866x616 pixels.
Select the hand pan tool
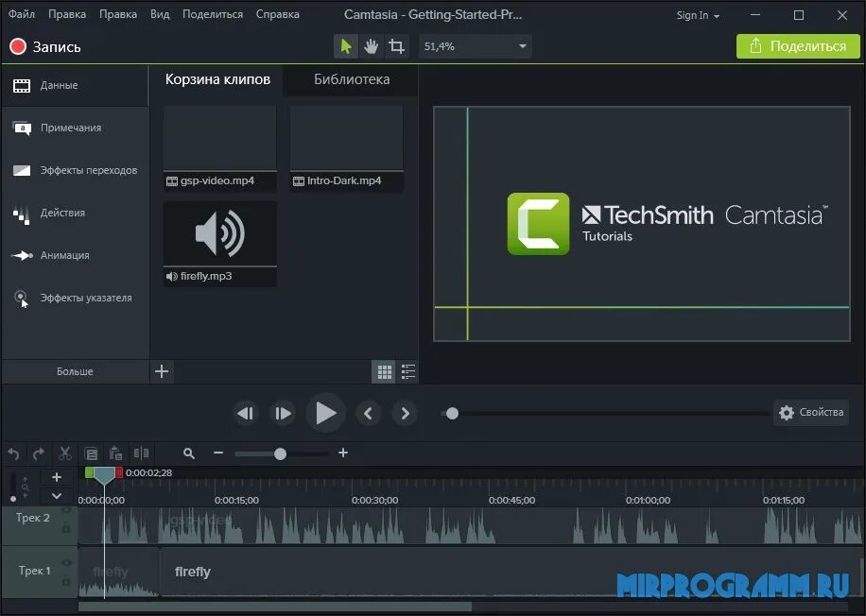[x=372, y=46]
